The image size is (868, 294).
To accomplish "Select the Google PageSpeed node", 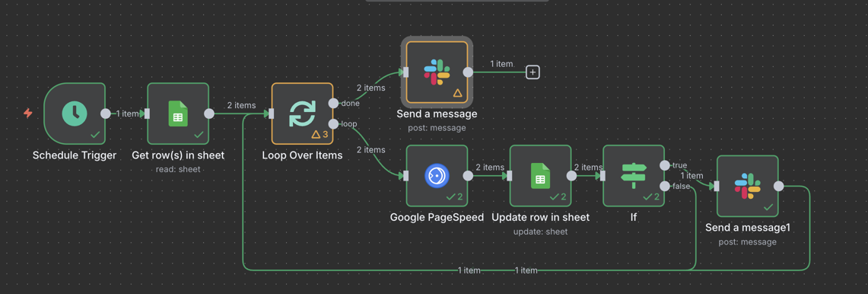I will coord(437,176).
